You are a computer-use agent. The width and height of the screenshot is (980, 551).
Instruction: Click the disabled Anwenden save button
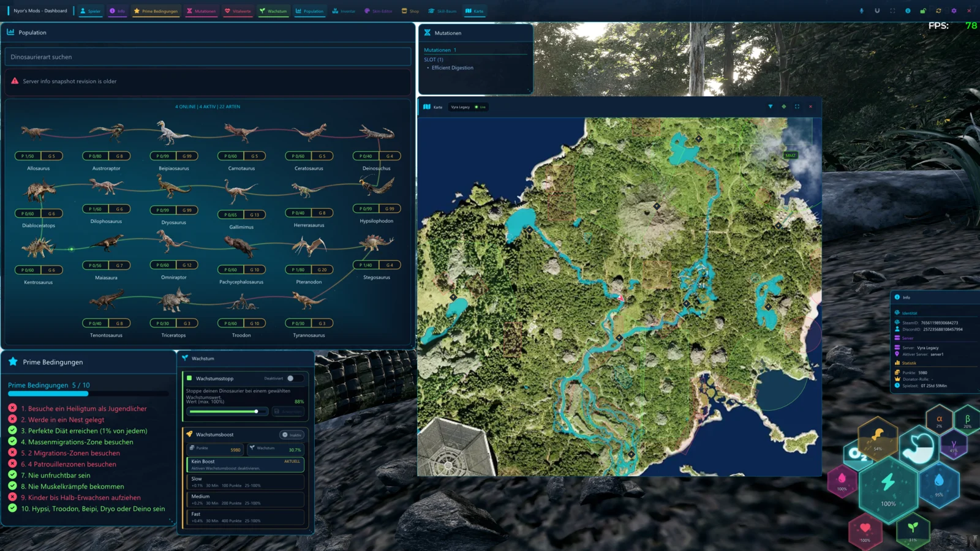tap(288, 411)
